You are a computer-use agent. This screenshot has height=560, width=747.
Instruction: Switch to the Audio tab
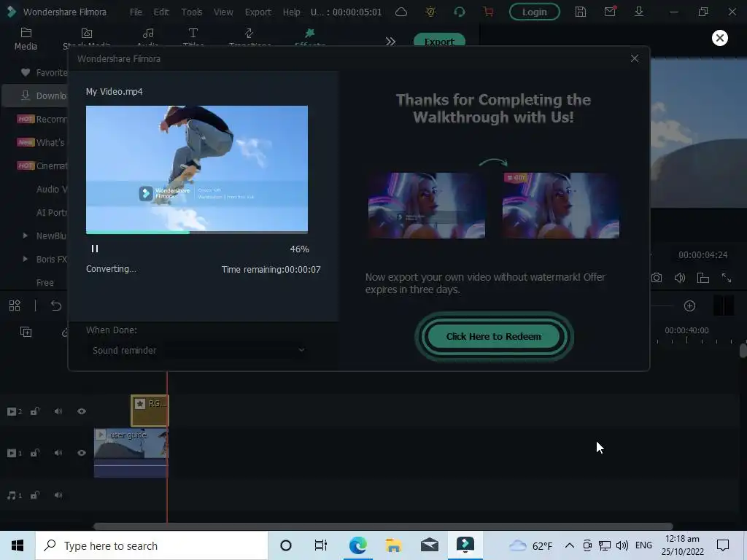147,38
